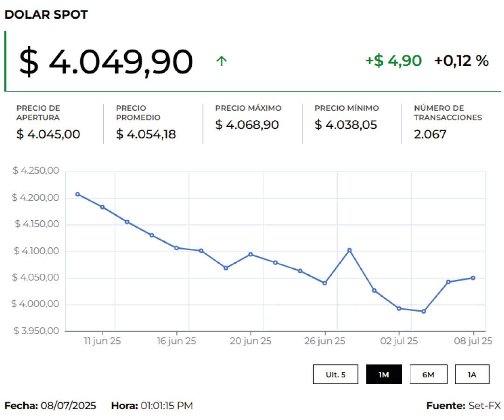This screenshot has width=504, height=420.
Task: Click the green upward trend arrow icon
Action: pyautogui.click(x=222, y=61)
